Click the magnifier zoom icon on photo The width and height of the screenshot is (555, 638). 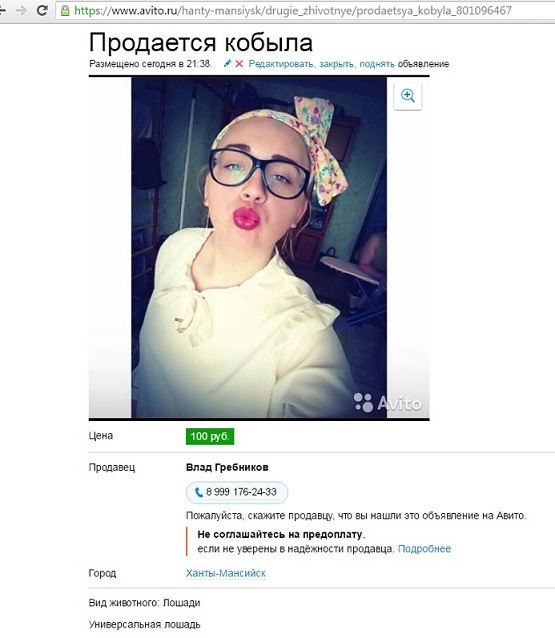[408, 96]
